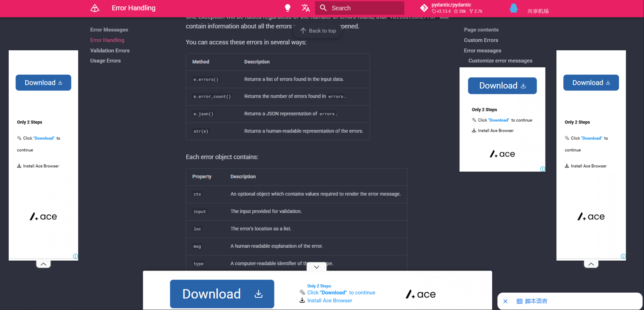The height and width of the screenshot is (310, 644).
Task: Close the 脚本语言 popup with X
Action: [x=505, y=301]
